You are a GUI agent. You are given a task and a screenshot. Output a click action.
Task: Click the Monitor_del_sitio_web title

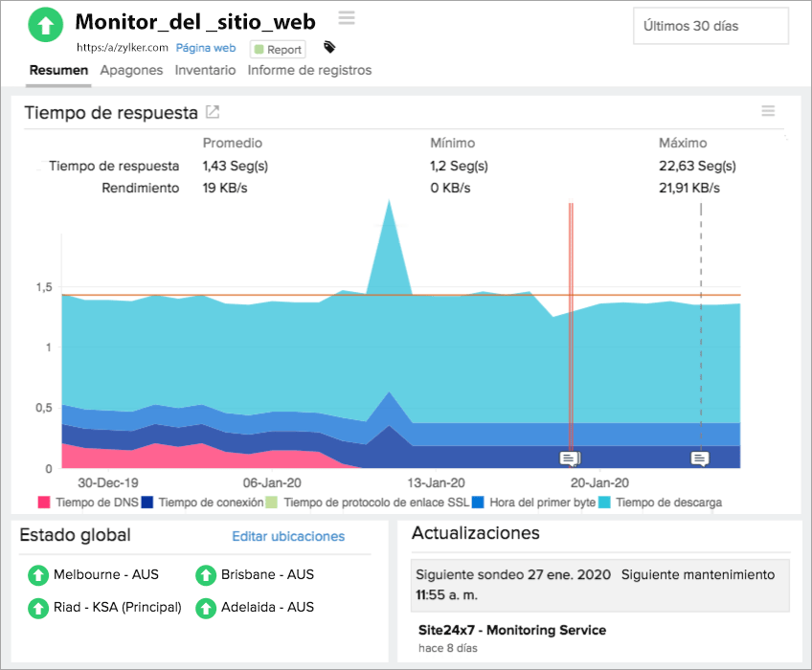click(195, 22)
